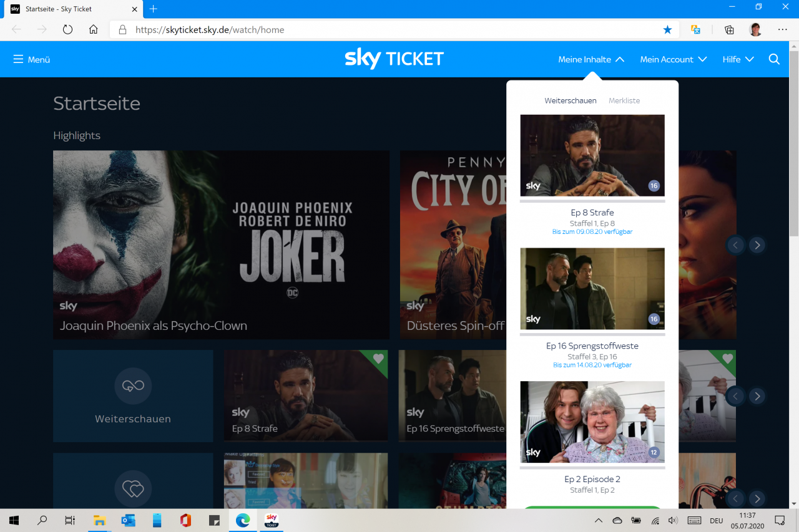Click the Startseite - Sky Ticket browser tab
799x532 pixels.
pyautogui.click(x=72, y=9)
